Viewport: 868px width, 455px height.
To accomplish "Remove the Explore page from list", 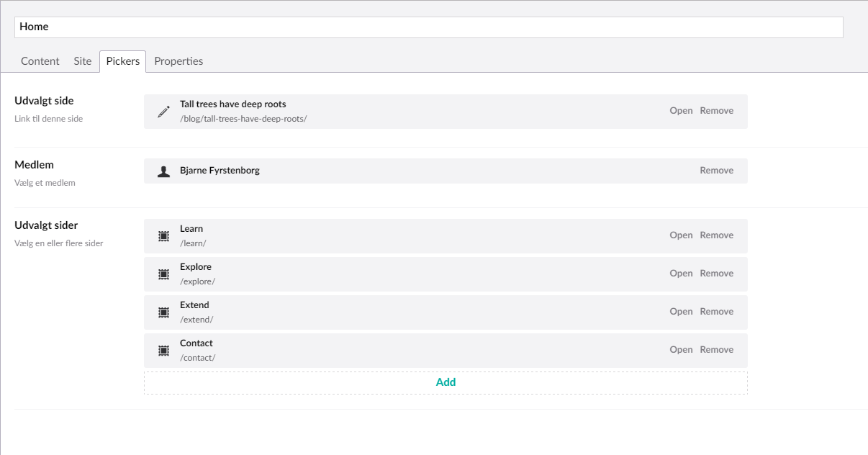I will (717, 274).
